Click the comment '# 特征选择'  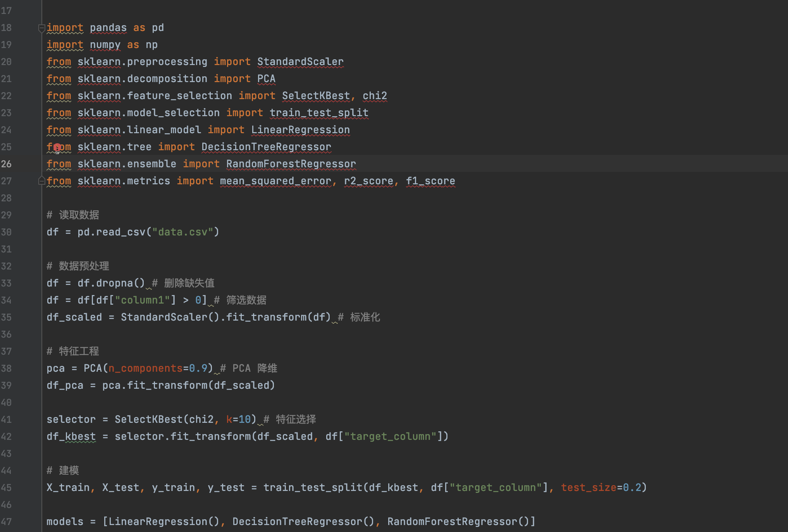click(290, 420)
